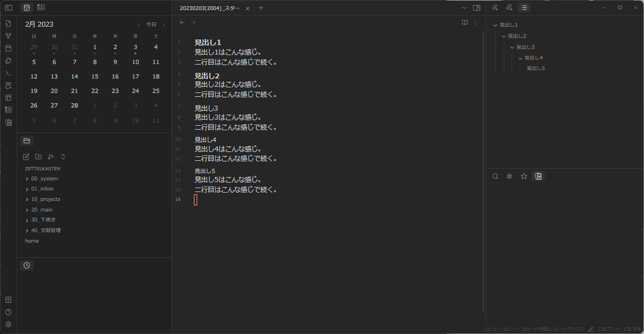The height and width of the screenshot is (334, 644).
Task: Open graph view from the left ribbon
Action: click(x=8, y=36)
